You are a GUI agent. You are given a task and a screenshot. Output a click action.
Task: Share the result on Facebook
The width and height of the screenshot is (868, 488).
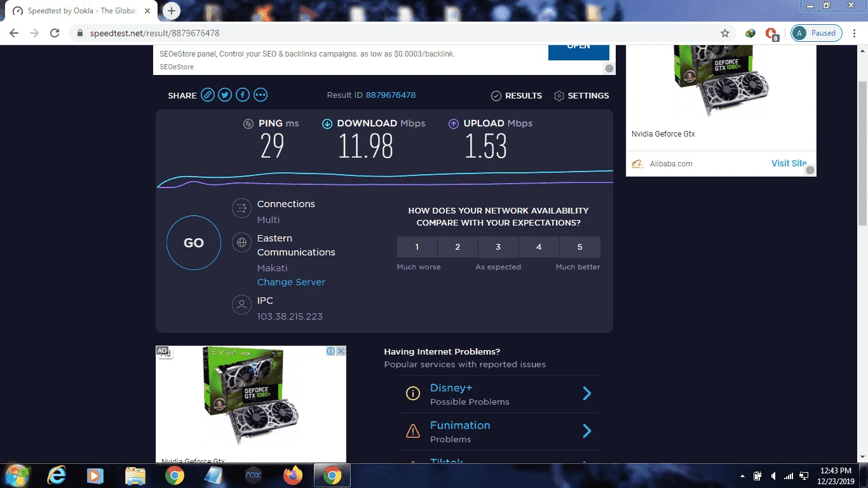[x=243, y=95]
